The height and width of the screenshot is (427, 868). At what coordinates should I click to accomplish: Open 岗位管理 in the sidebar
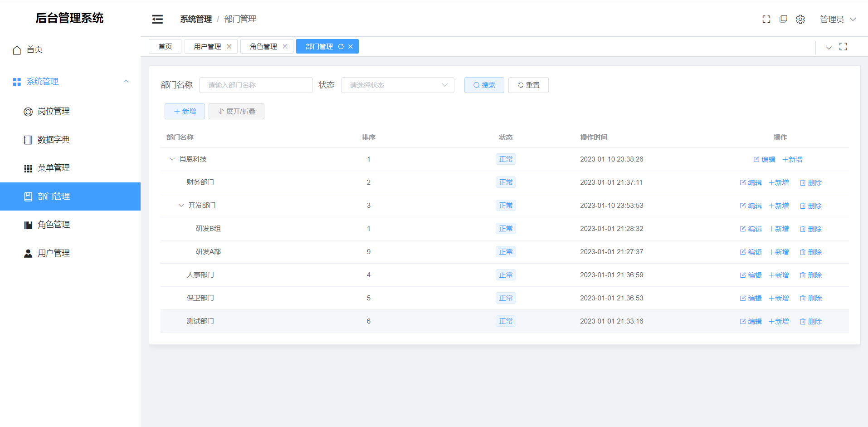click(x=70, y=111)
